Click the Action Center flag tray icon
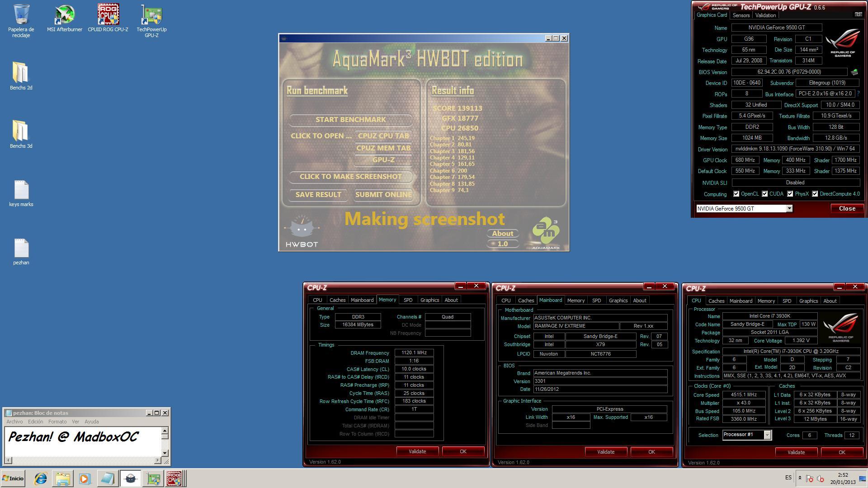The height and width of the screenshot is (488, 868). coord(810,479)
